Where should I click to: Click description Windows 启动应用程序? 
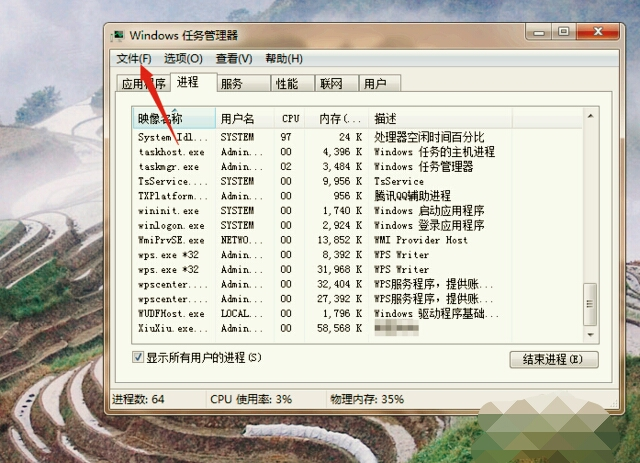pos(429,211)
